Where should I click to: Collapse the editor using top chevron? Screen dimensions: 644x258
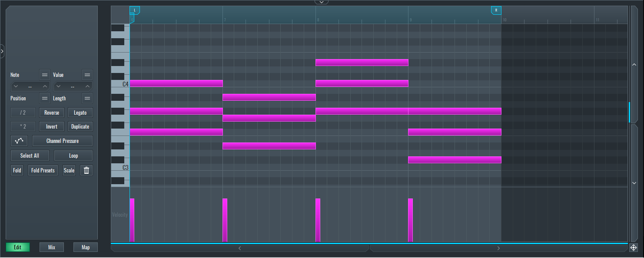point(322,2)
